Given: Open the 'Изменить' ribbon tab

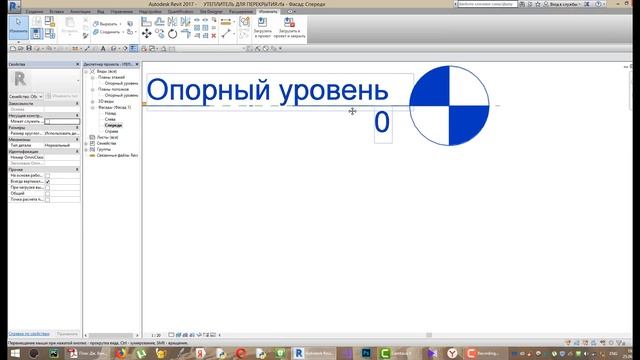Looking at the screenshot, I should tap(268, 12).
